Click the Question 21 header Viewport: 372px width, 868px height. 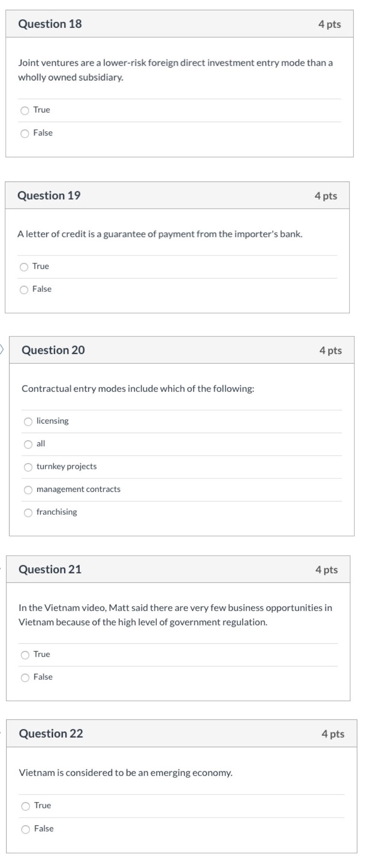pos(51,569)
